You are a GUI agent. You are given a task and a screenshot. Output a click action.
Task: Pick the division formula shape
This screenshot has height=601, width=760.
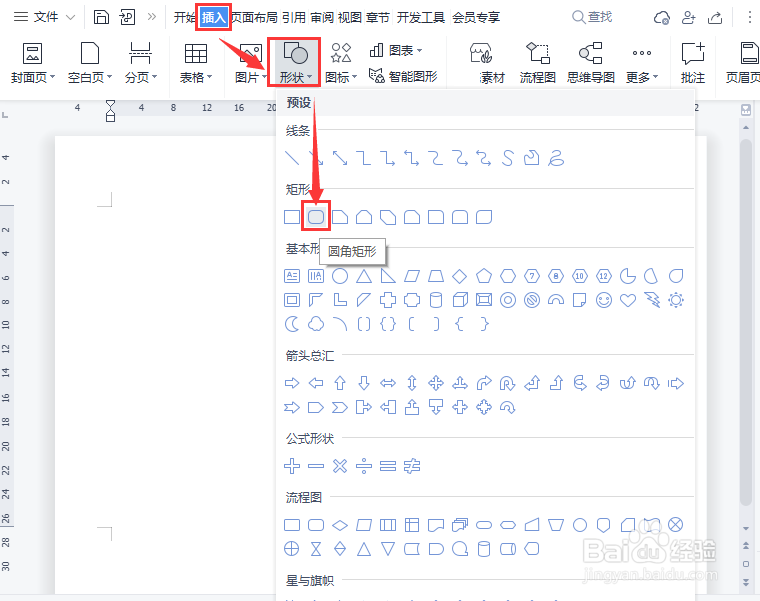[x=364, y=466]
